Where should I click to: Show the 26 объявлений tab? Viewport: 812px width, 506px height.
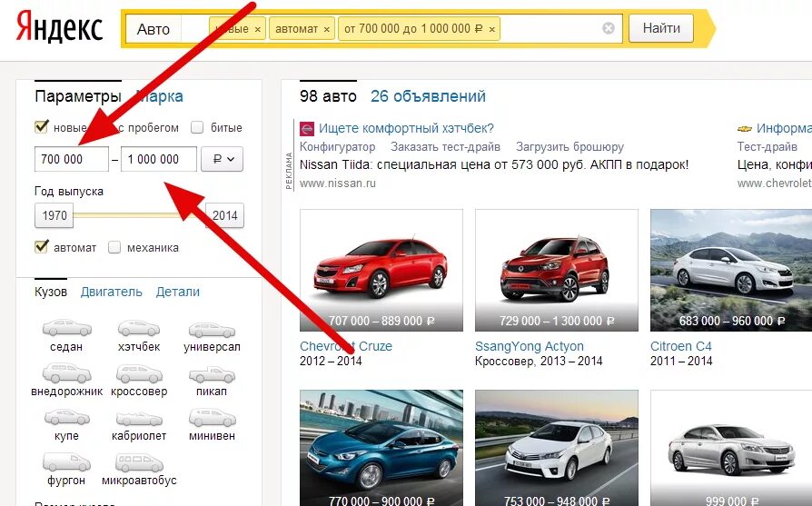(x=429, y=96)
